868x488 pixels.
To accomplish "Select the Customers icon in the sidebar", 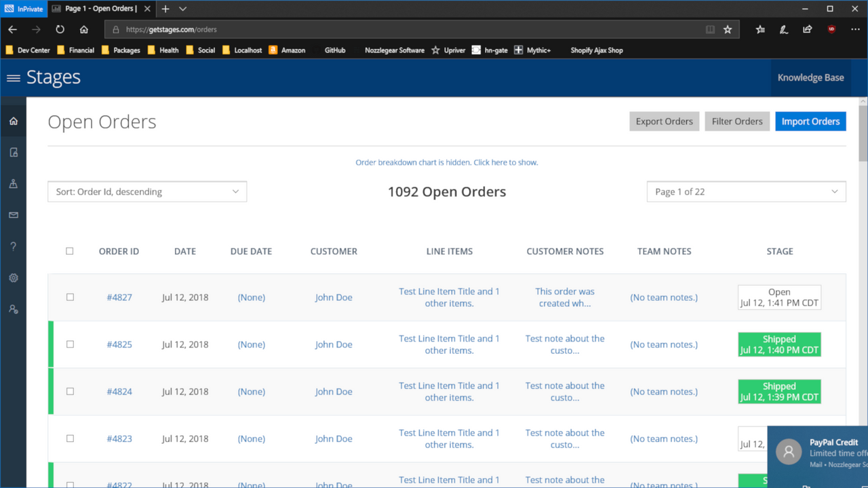I will tap(13, 183).
